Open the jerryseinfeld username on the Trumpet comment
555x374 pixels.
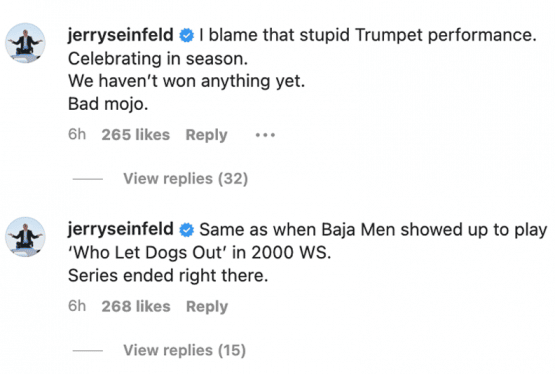(x=121, y=35)
